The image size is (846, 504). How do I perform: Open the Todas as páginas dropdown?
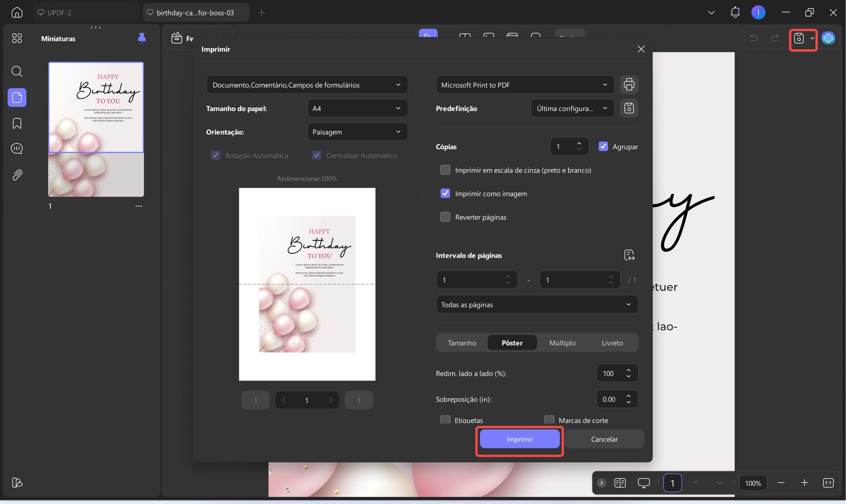[x=537, y=304]
